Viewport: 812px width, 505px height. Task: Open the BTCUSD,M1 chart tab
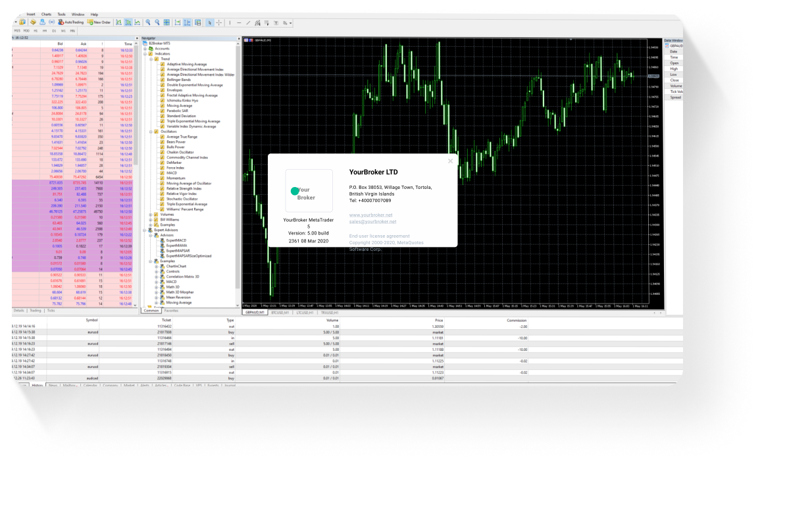coord(281,313)
